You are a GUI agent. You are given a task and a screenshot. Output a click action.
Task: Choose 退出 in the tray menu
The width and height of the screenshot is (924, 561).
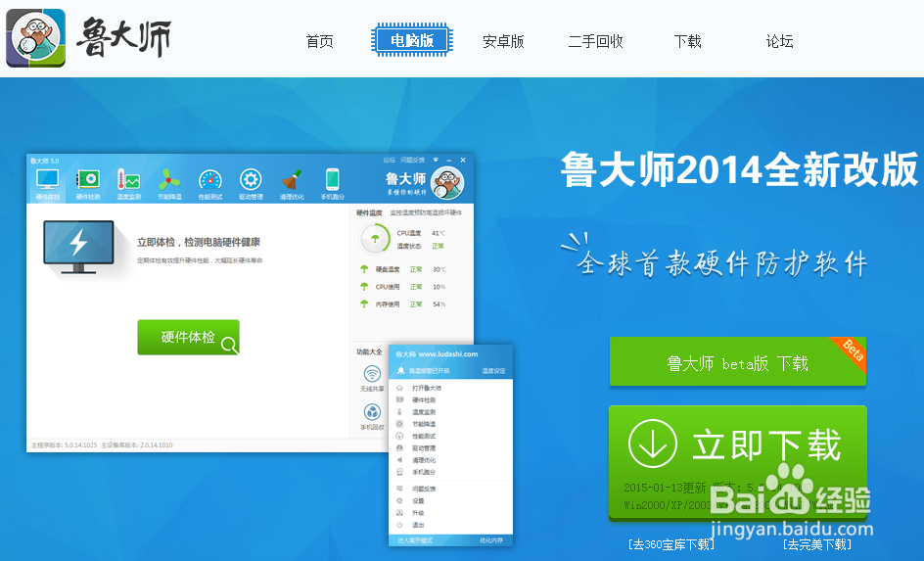point(418,525)
